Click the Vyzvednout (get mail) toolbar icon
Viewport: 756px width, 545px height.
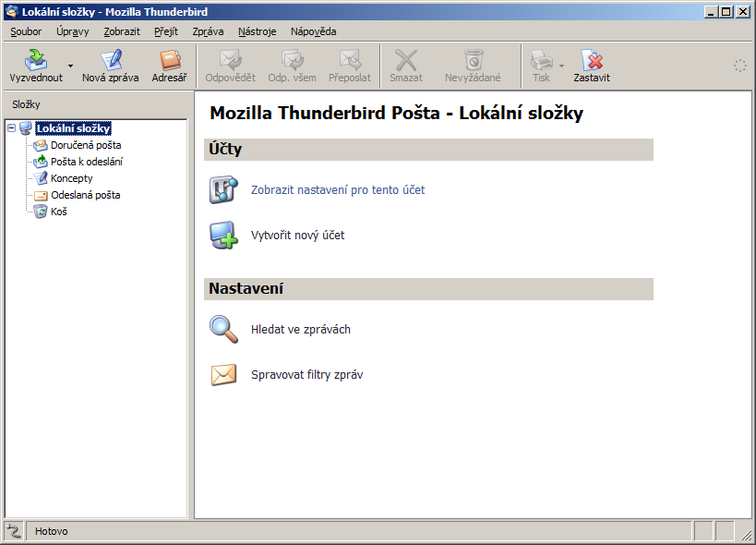coord(36,61)
